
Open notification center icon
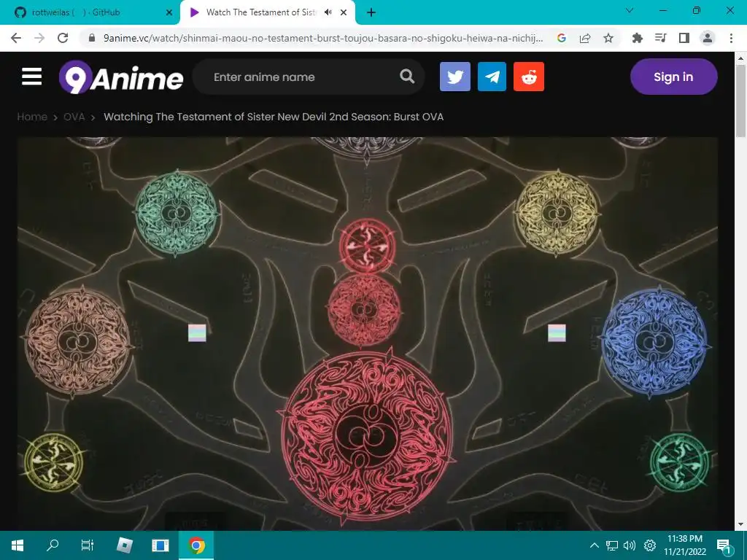click(724, 545)
